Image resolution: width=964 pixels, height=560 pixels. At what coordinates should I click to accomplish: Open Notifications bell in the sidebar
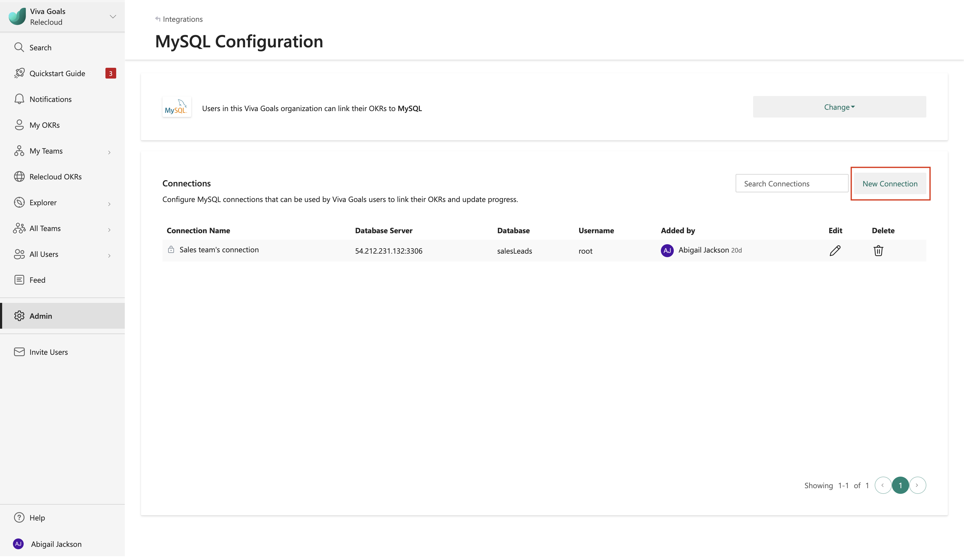click(x=19, y=99)
